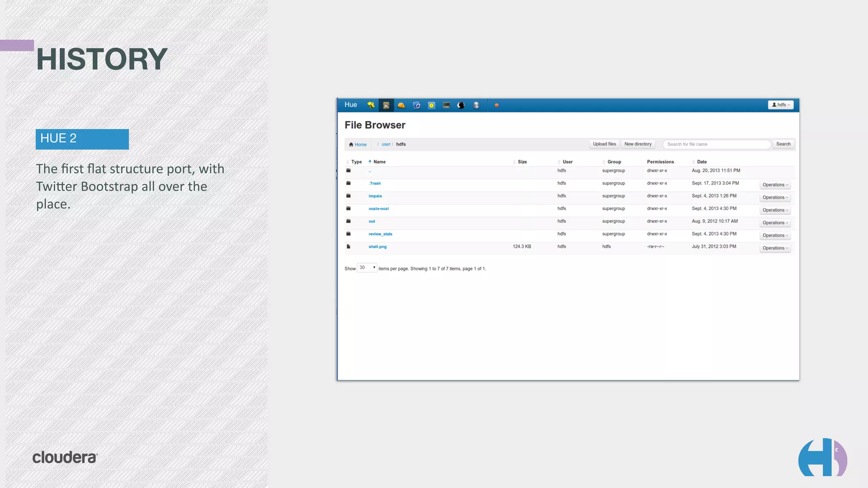Open the Hue Shell terminal icon
This screenshot has height=488, width=868.
446,105
